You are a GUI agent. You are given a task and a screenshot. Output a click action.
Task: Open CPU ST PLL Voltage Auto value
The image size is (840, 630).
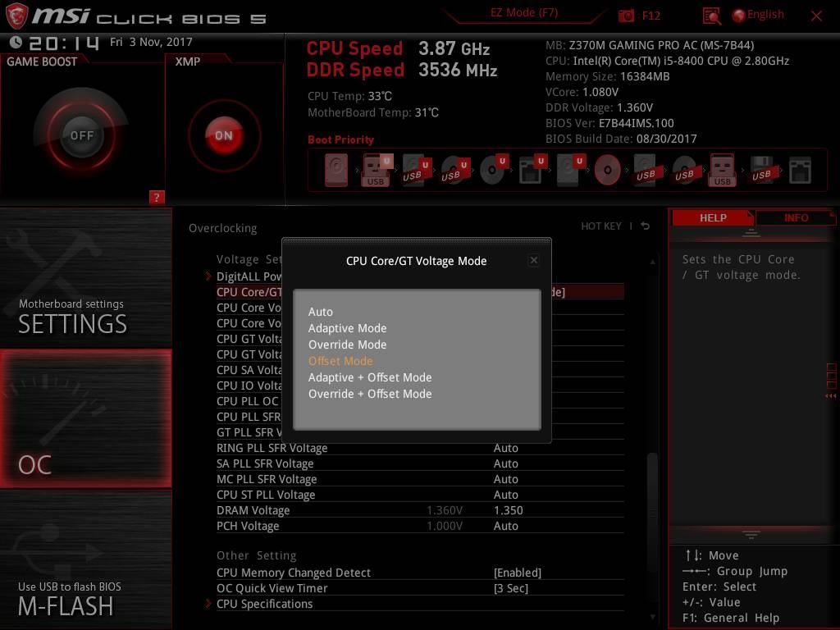(505, 495)
